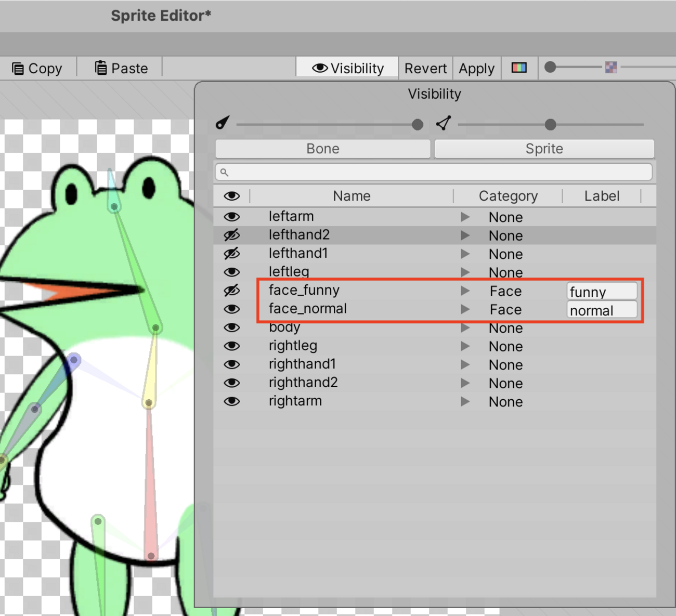Screen dimensions: 676x616
Task: Open category dropdown for face_normal
Action: 465,309
